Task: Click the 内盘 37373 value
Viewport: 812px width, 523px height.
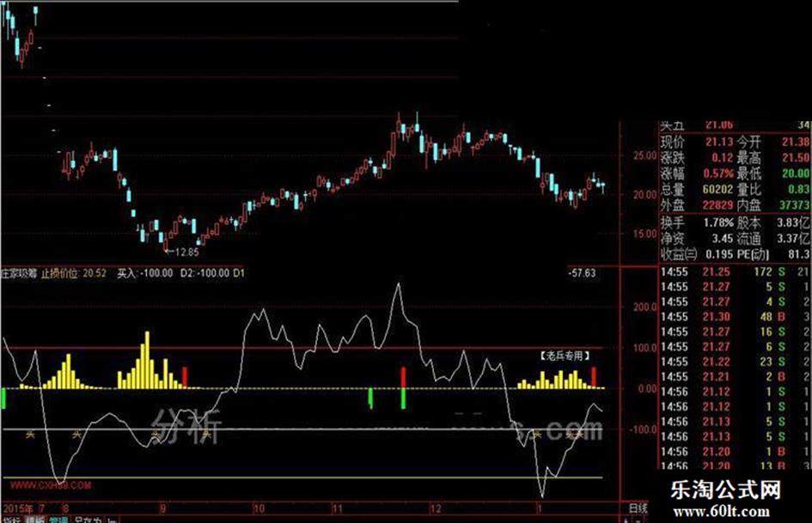Action: pyautogui.click(x=795, y=205)
